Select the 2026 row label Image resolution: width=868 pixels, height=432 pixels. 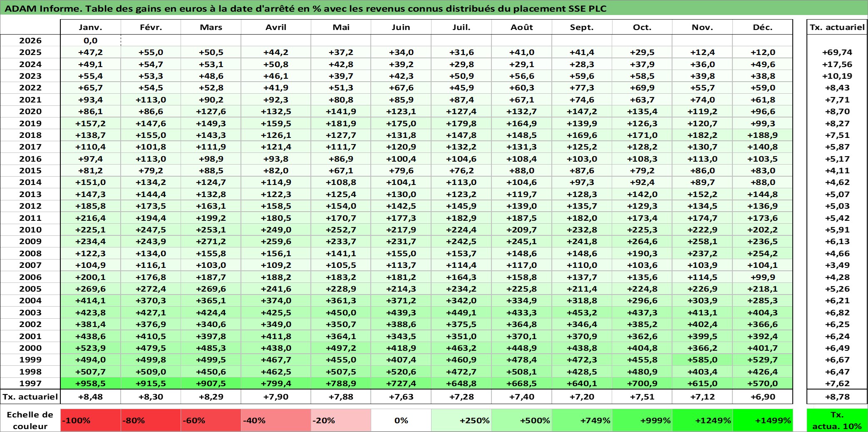point(30,40)
